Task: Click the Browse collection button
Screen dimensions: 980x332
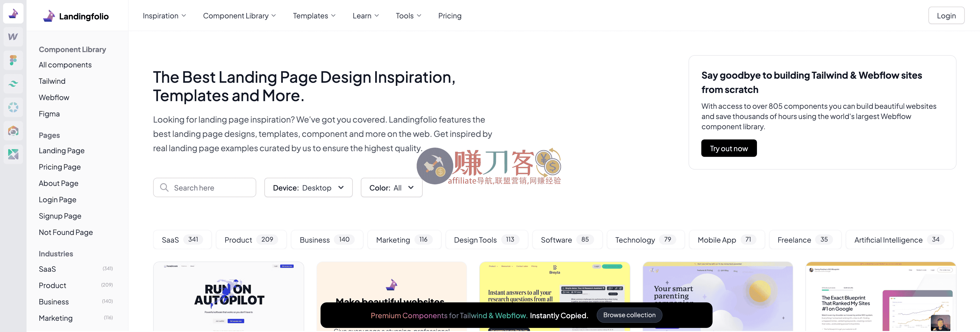Action: point(629,315)
